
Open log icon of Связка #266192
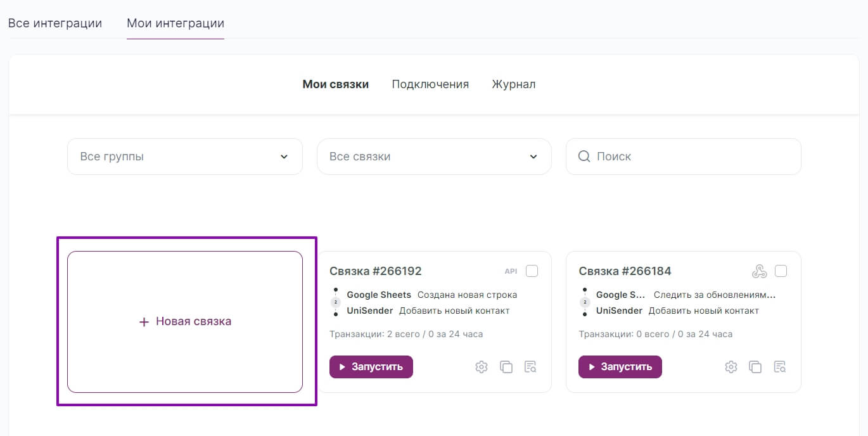530,367
